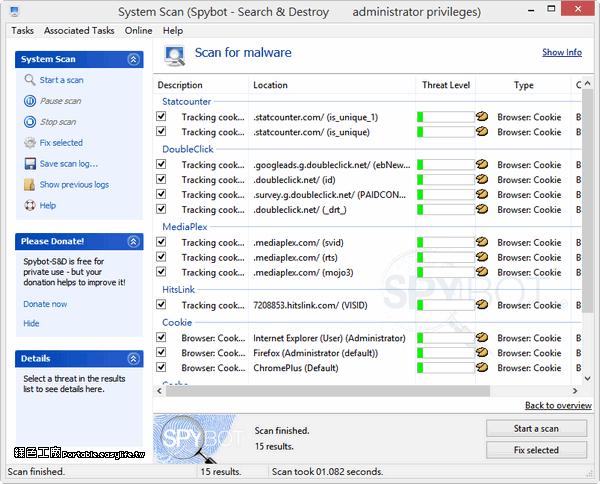Toggle checkbox for ChromePlus (Default) cookies
This screenshot has width=600, height=484.
pyautogui.click(x=161, y=367)
